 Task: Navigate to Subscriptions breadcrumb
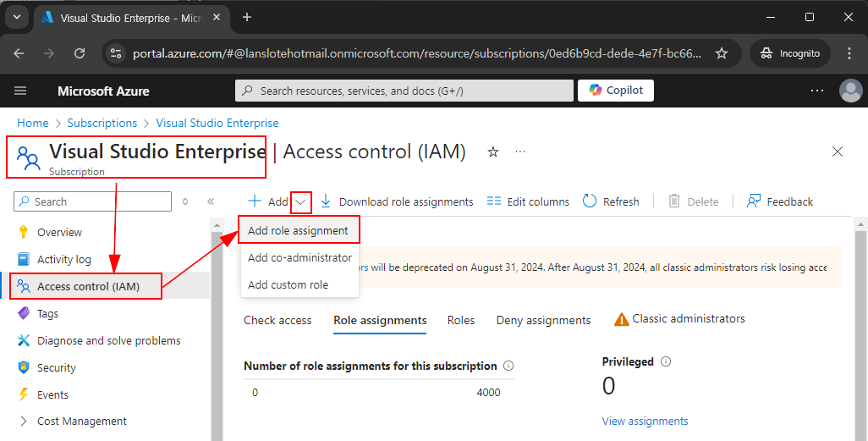(102, 123)
